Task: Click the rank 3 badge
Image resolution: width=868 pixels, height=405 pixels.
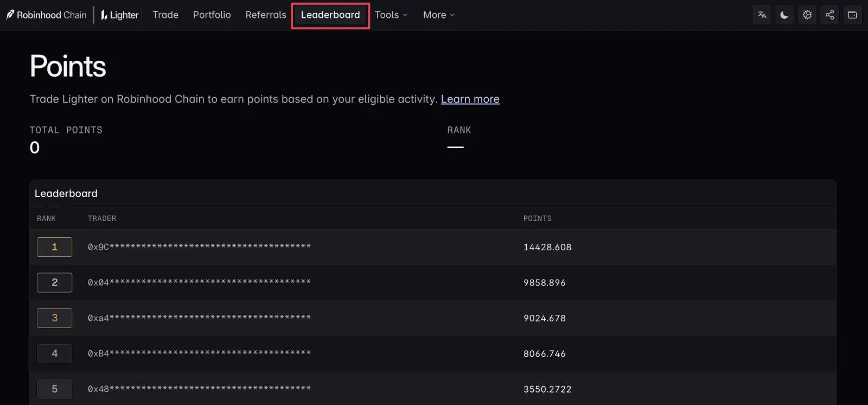Action: 54,318
